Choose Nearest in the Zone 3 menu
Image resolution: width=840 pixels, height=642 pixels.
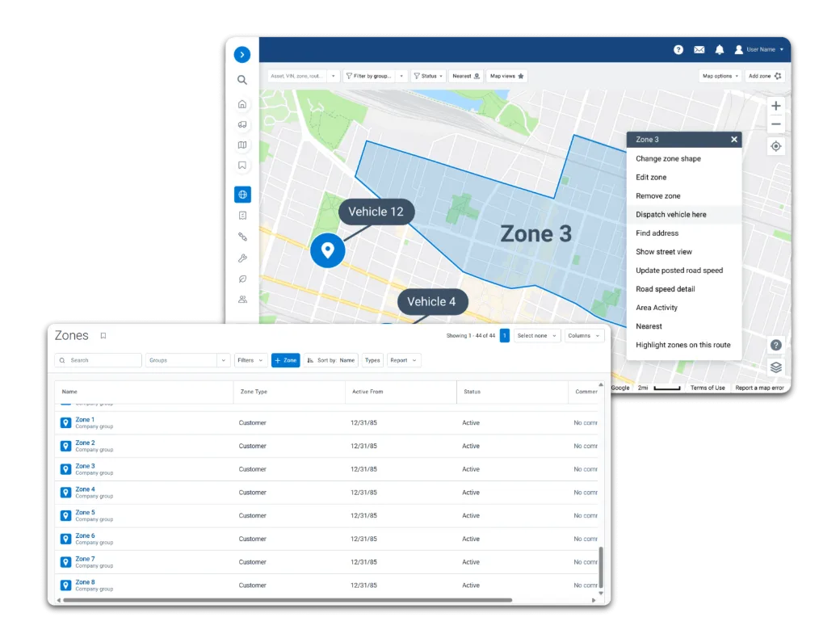click(684, 326)
